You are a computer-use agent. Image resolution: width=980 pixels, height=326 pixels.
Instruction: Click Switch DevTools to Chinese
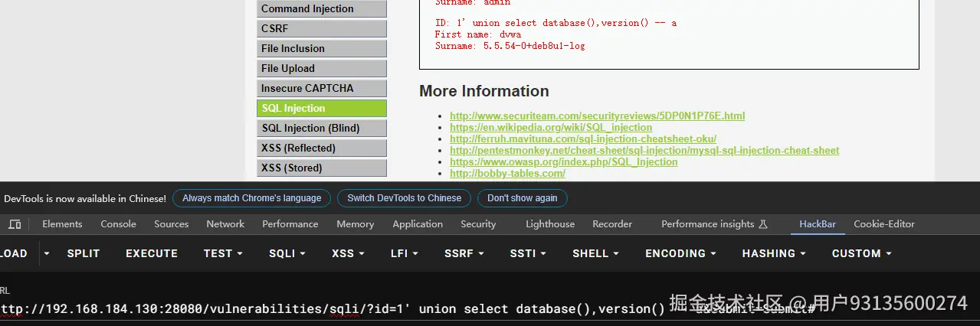(x=405, y=198)
